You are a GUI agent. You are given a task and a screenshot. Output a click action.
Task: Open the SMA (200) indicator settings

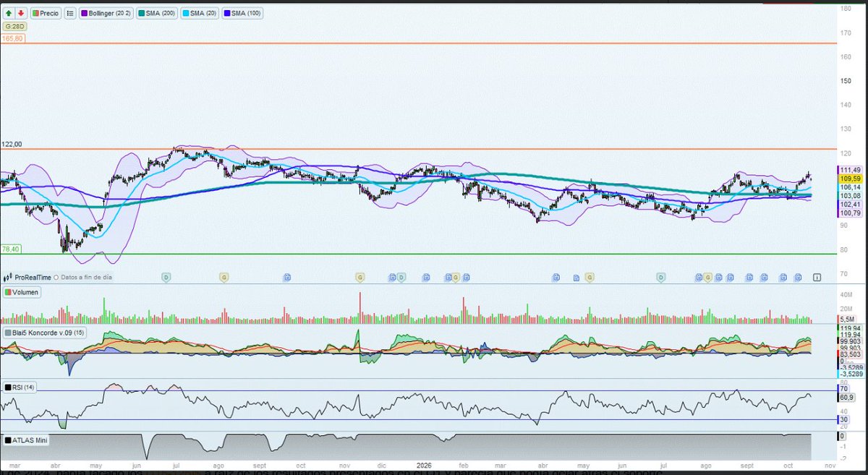pos(158,13)
